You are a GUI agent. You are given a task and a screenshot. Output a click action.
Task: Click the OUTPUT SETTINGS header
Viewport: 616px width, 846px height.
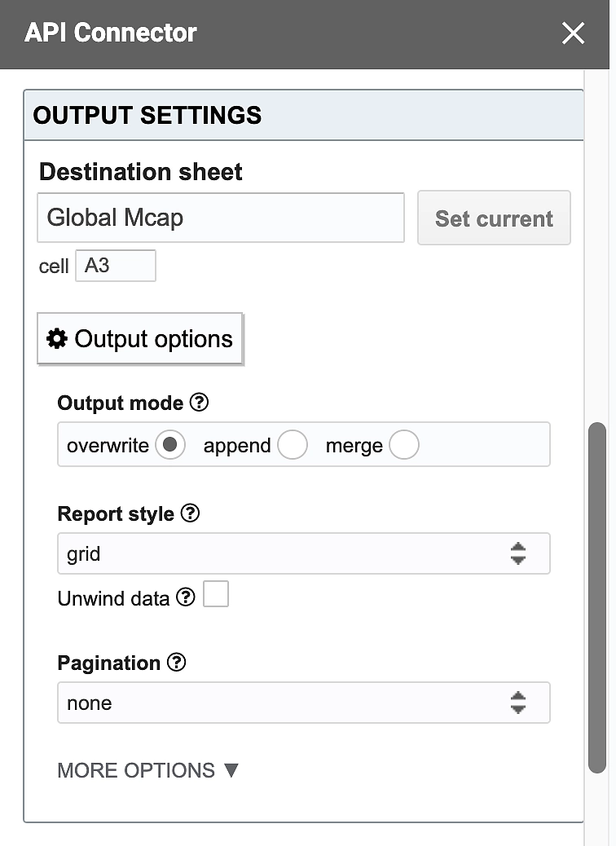point(147,115)
